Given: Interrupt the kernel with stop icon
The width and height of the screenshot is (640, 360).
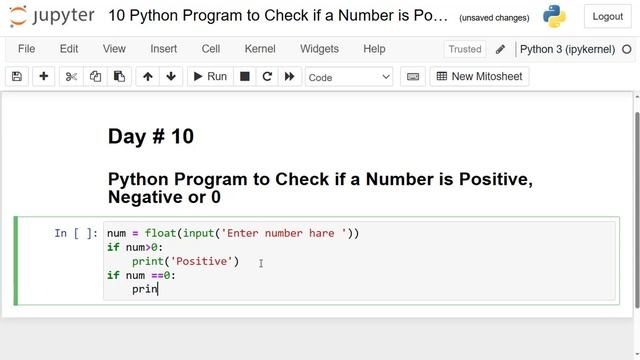Looking at the screenshot, I should pos(244,76).
